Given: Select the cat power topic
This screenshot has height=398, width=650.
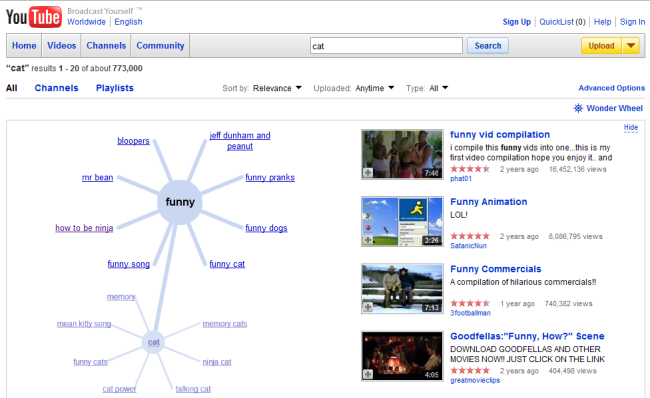Looking at the screenshot, I should (119, 389).
